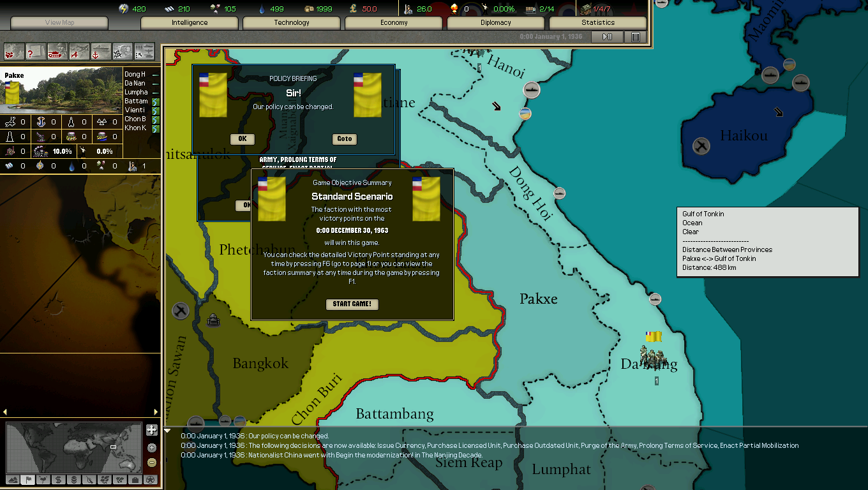Viewport: 868px width, 490px height.
Task: Select the partisan map mode icon
Action: pyautogui.click(x=89, y=480)
